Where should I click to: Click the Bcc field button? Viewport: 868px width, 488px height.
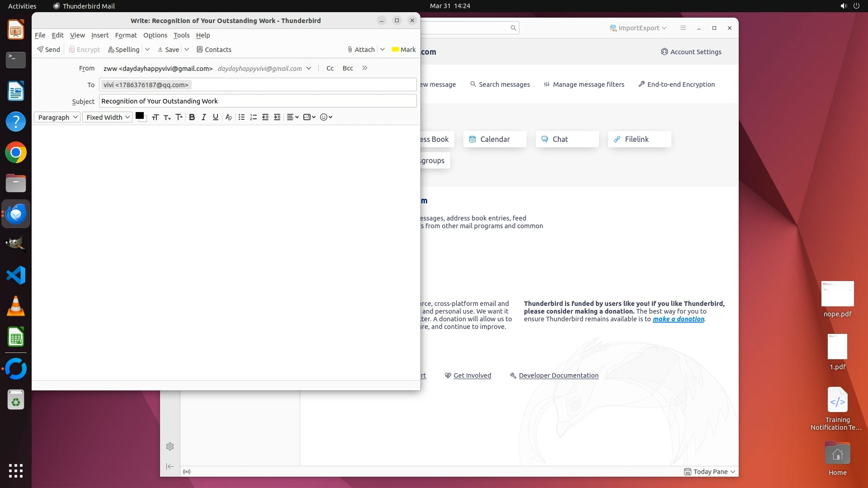point(348,68)
